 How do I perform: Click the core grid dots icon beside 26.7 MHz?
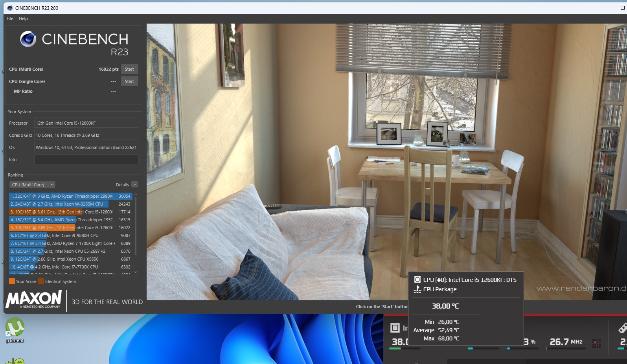coord(596,343)
